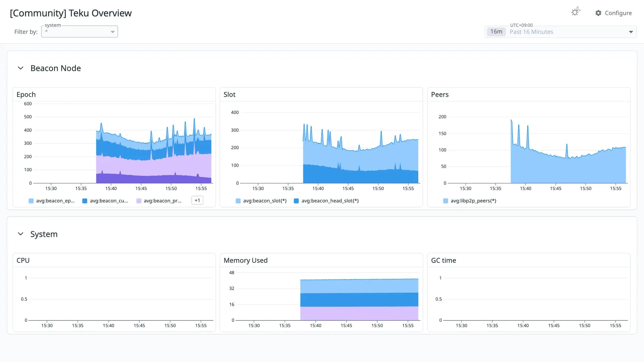644x362 pixels.
Task: Click the GC time widget title
Action: pyautogui.click(x=443, y=260)
